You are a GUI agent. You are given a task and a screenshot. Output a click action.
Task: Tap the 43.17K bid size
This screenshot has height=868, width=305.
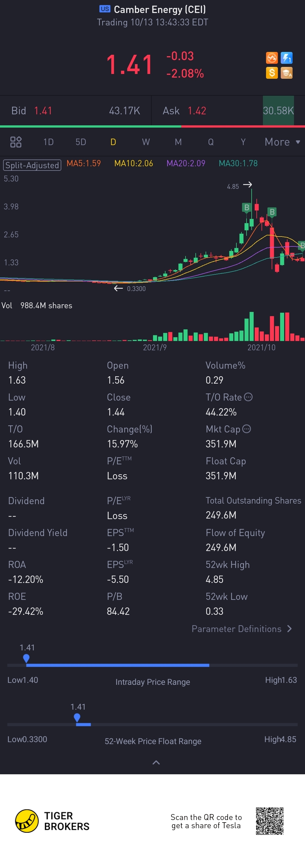[x=124, y=111]
